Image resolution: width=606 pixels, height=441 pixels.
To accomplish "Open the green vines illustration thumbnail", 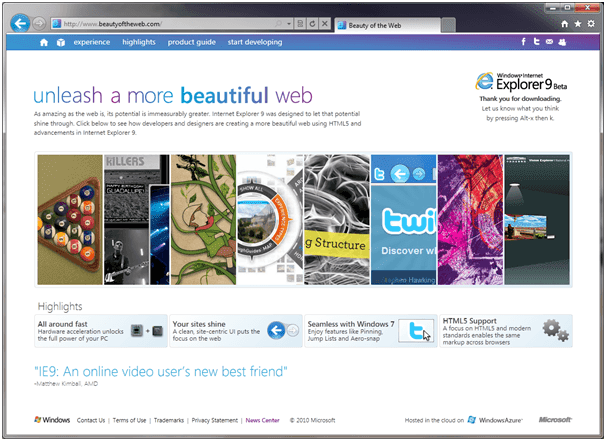I will [203, 220].
